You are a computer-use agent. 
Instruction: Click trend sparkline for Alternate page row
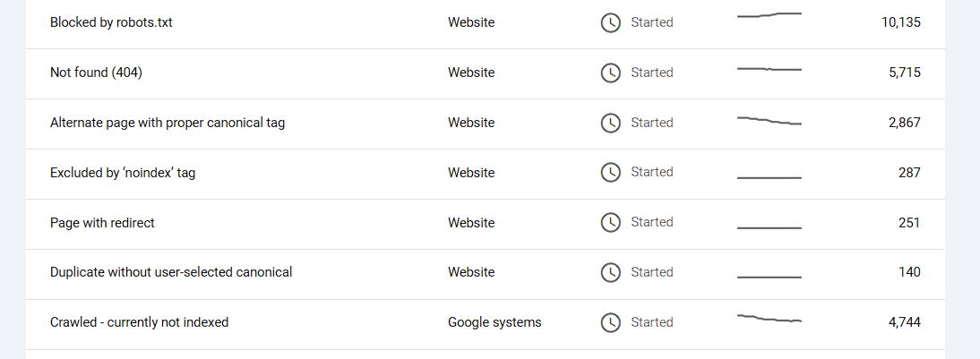tap(769, 121)
